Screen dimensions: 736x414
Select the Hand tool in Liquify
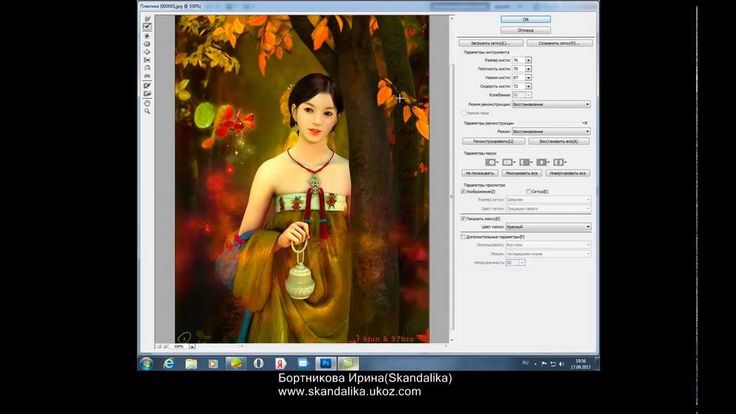pyautogui.click(x=147, y=103)
